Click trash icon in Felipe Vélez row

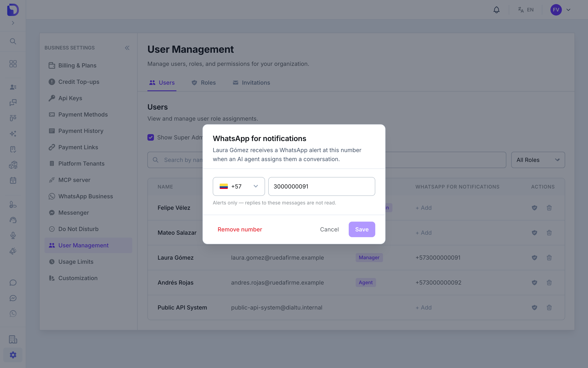pos(549,208)
